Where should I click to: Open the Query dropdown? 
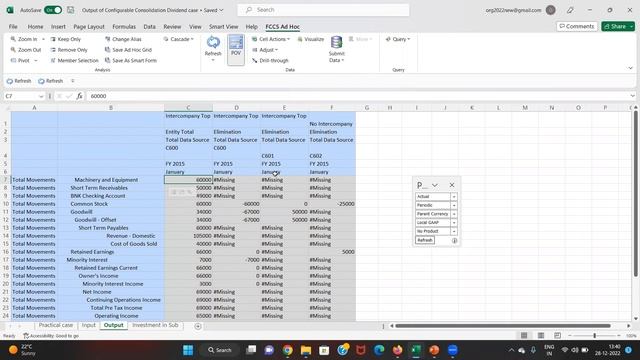398,39
